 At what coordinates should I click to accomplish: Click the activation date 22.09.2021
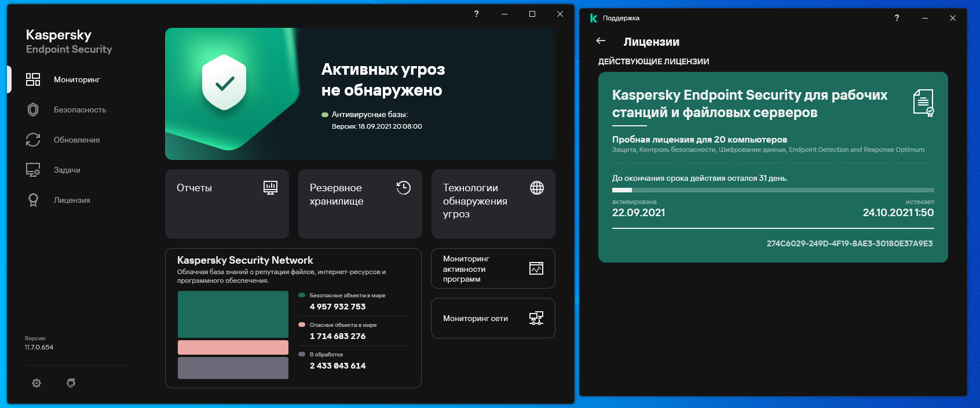pyautogui.click(x=638, y=213)
